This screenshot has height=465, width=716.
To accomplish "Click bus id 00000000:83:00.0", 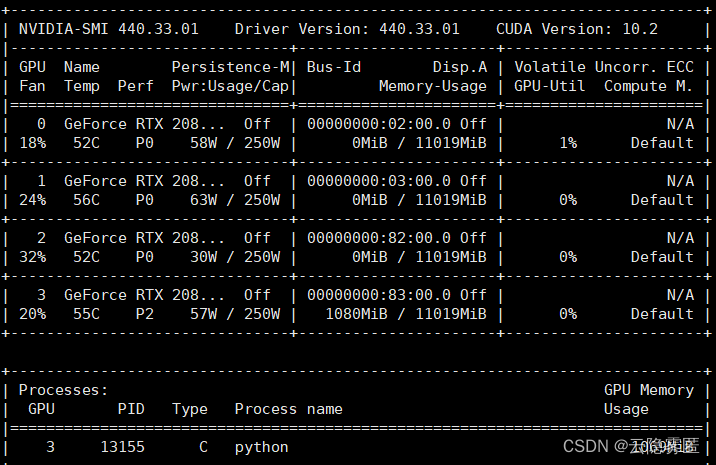I will (379, 295).
